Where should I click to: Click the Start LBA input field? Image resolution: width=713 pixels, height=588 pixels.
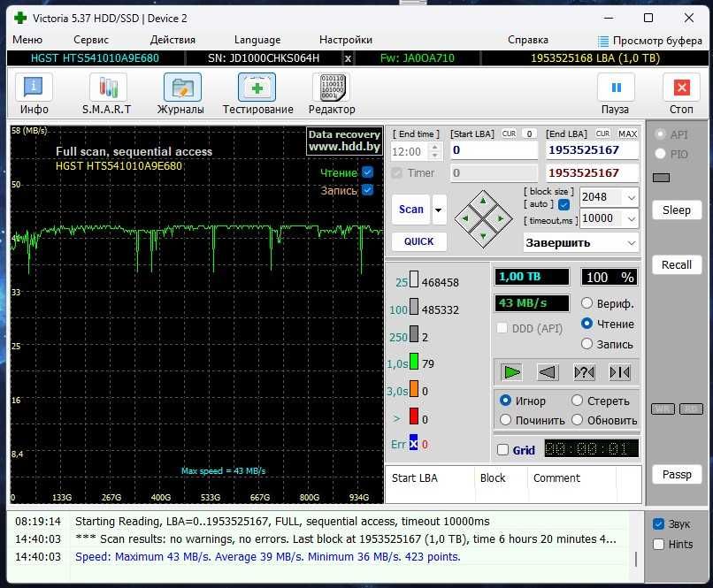494,150
